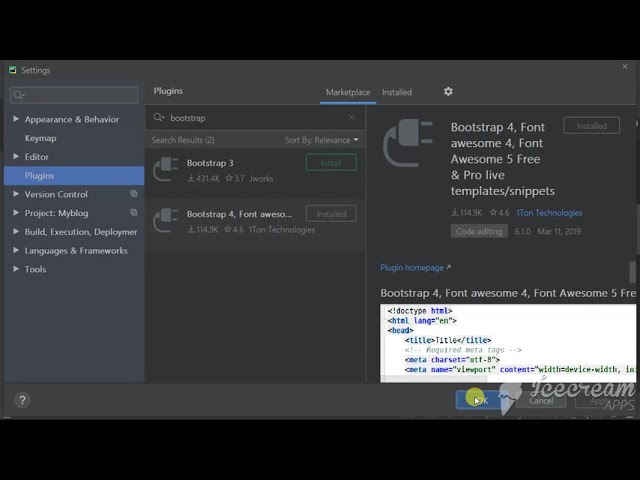This screenshot has width=640, height=480.
Task: Click the plugin search magnifier icon
Action: [x=158, y=118]
